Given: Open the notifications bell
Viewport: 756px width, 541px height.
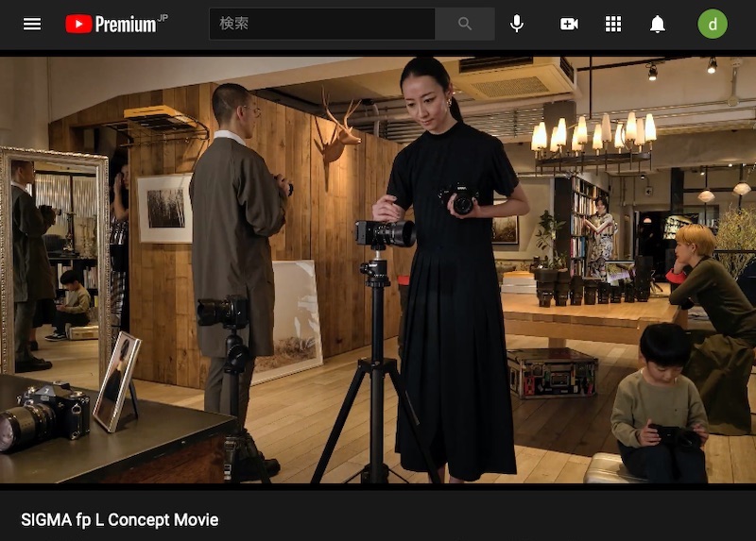Looking at the screenshot, I should (x=658, y=24).
